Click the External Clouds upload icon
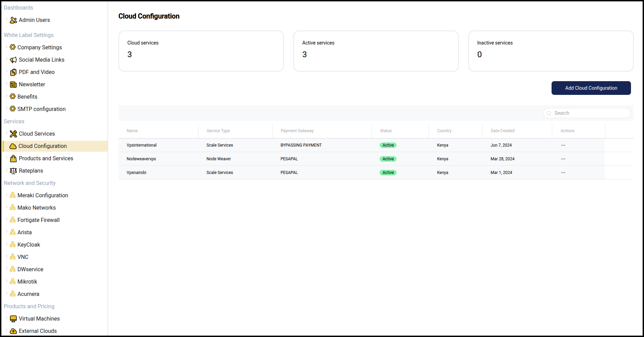644x337 pixels. 13,331
